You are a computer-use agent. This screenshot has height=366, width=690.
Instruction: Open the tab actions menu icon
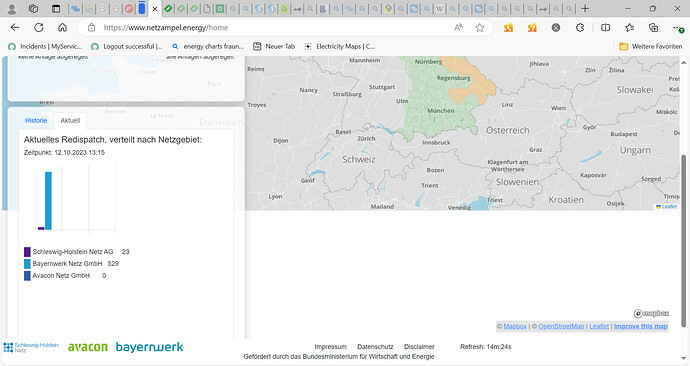pyautogui.click(x=56, y=9)
